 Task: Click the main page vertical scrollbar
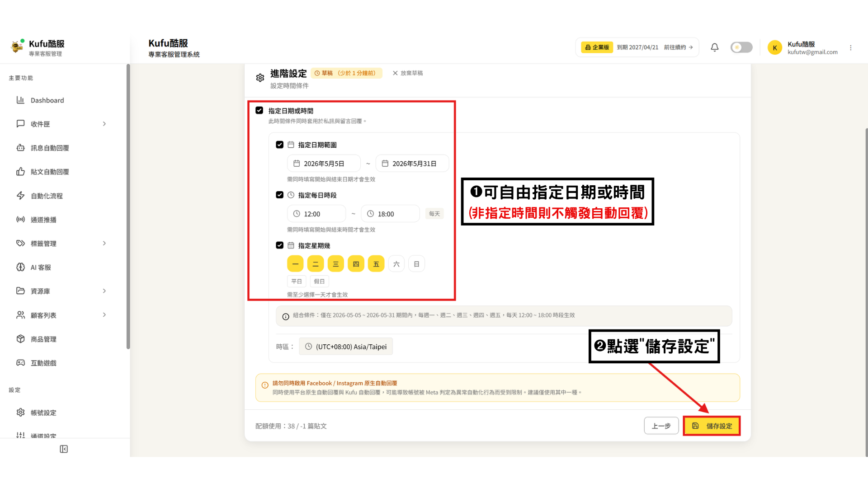pos(866,292)
